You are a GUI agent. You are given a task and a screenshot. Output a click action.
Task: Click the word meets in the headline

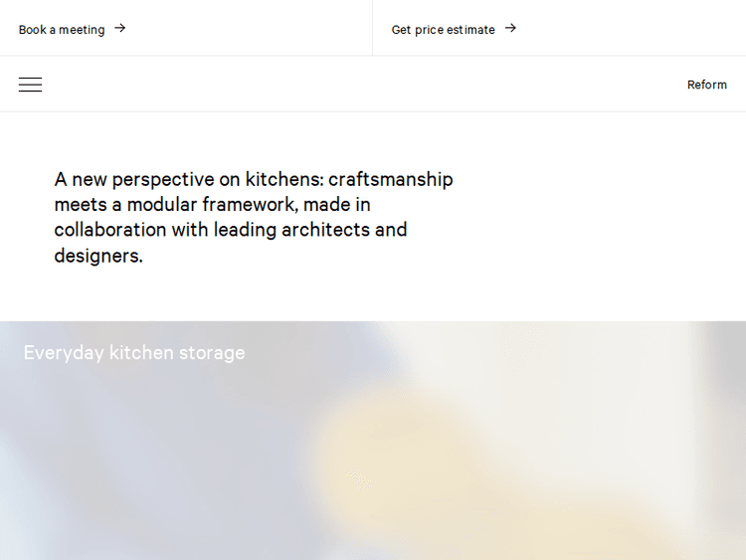pos(80,205)
